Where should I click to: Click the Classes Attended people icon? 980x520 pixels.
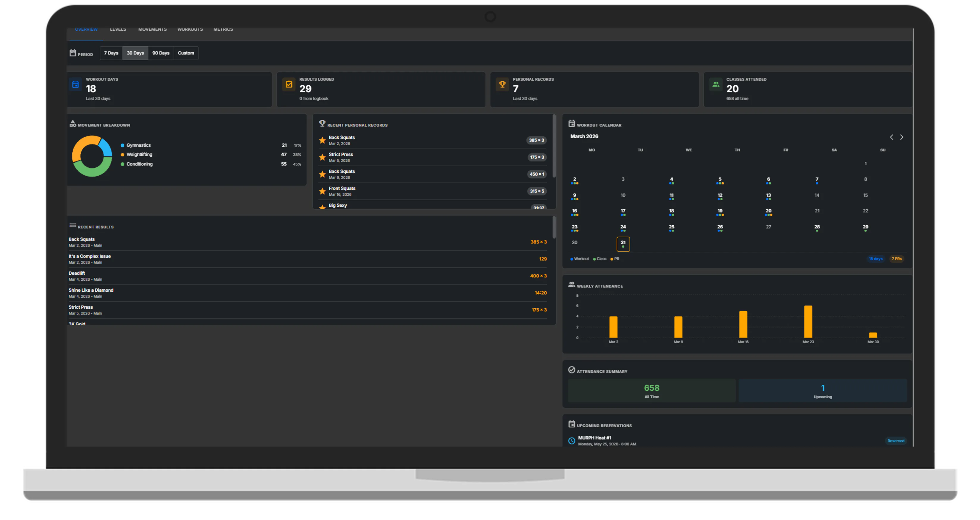click(716, 84)
